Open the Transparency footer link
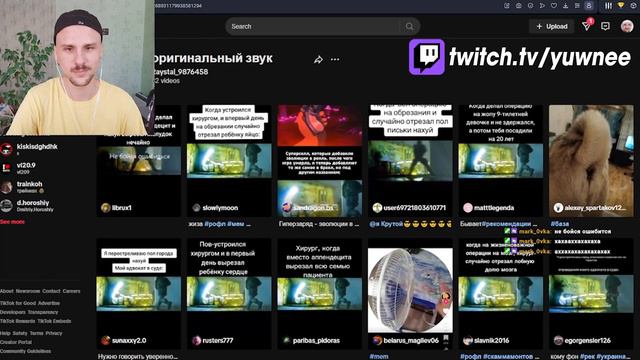 [43, 312]
